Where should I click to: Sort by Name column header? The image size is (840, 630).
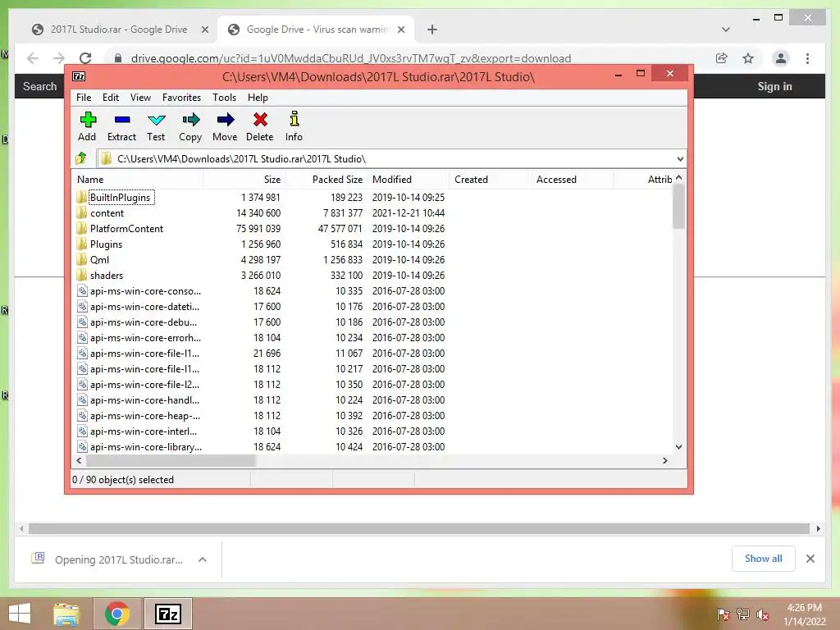(x=137, y=180)
